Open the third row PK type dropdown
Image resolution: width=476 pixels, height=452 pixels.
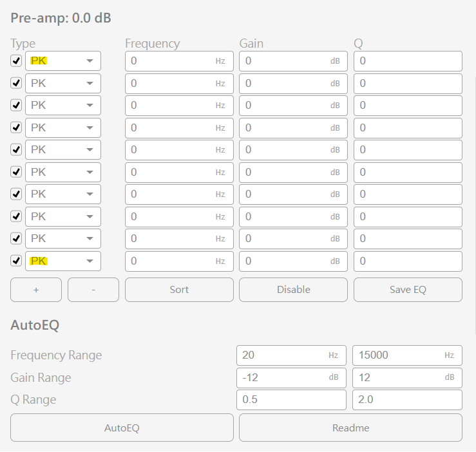pos(63,106)
